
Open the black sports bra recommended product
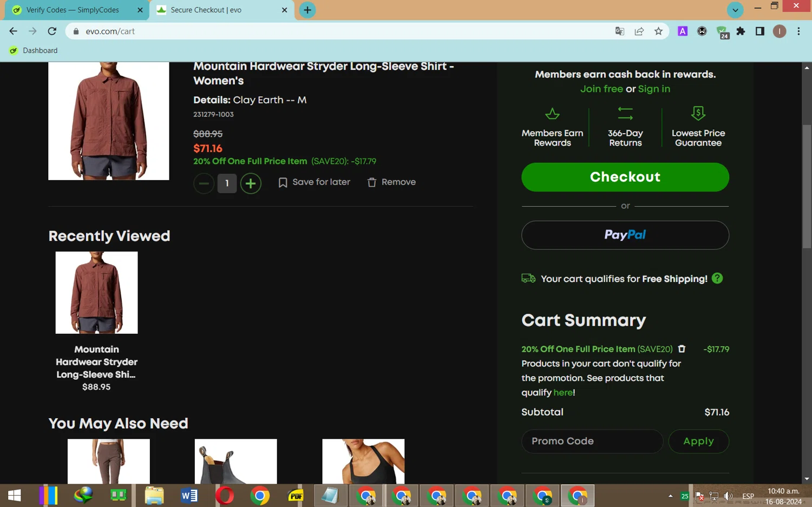pos(363,462)
